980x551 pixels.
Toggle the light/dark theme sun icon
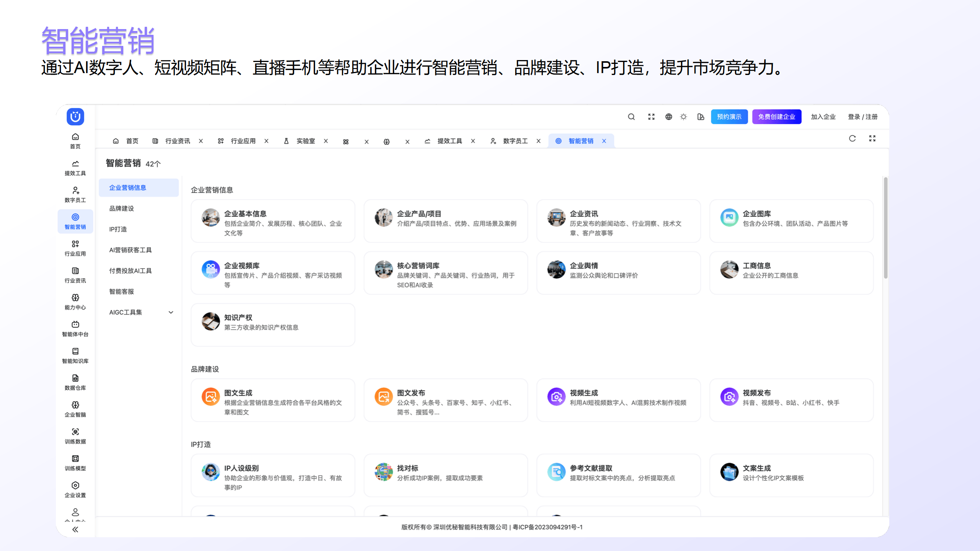(683, 117)
